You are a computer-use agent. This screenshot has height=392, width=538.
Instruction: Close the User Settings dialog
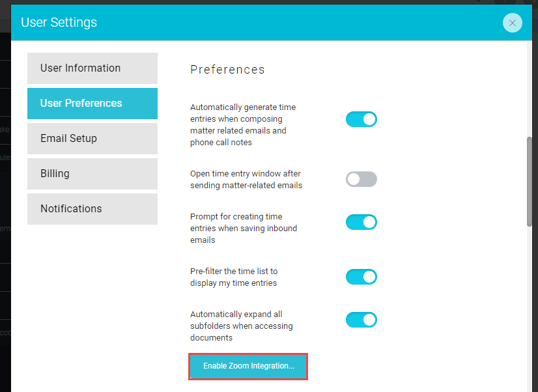tap(512, 23)
